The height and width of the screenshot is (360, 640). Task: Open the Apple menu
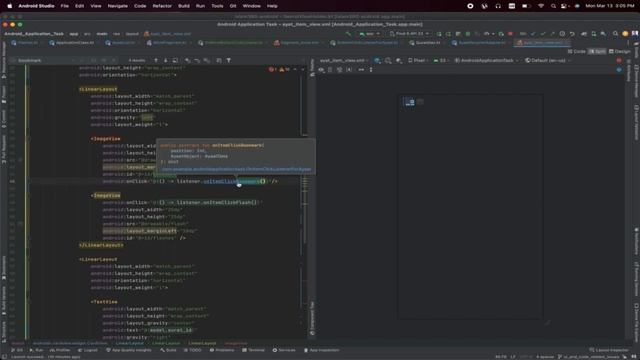tap(9, 6)
